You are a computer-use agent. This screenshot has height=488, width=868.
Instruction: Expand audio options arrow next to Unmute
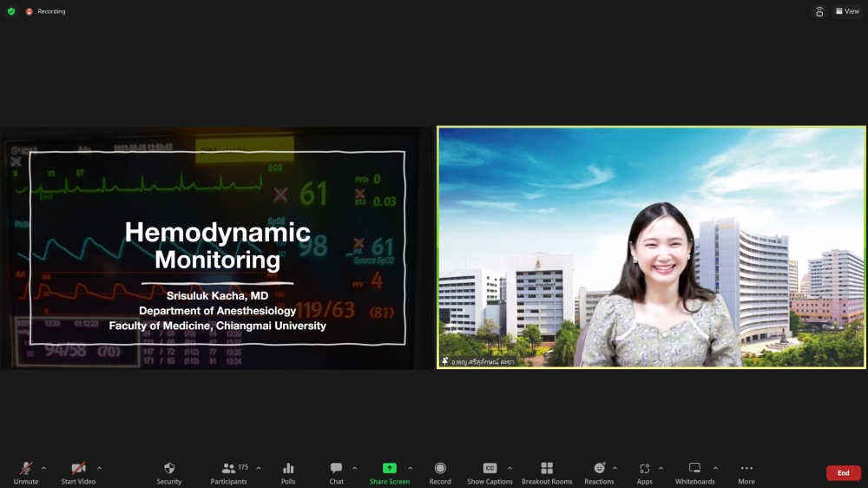coord(44,468)
